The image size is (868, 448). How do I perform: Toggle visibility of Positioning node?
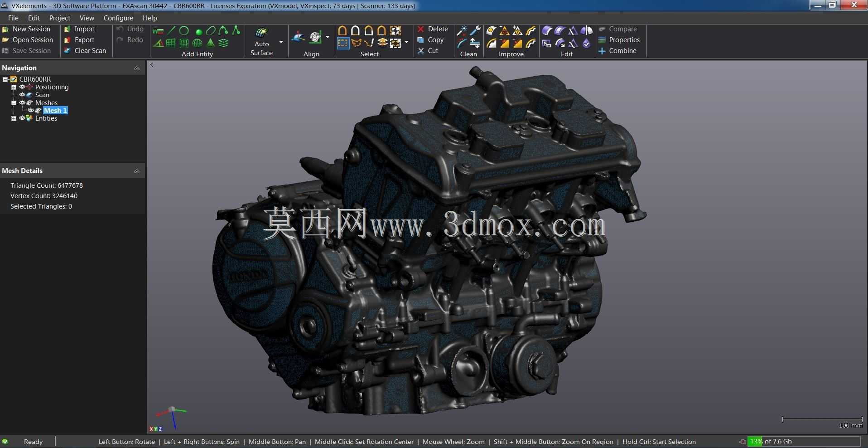(22, 87)
